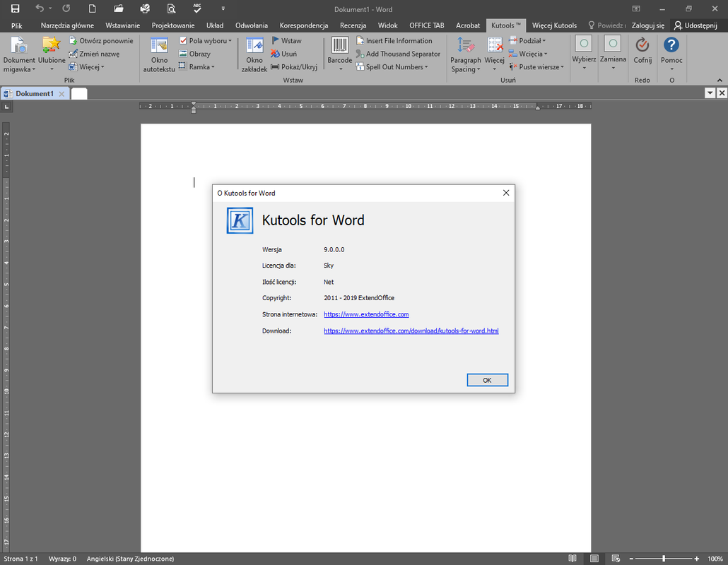This screenshot has height=565, width=728.
Task: Create new document with blank page icon
Action: click(x=93, y=8)
